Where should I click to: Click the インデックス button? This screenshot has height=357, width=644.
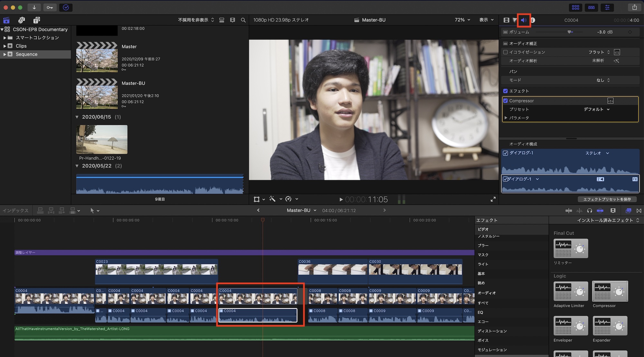pos(15,211)
